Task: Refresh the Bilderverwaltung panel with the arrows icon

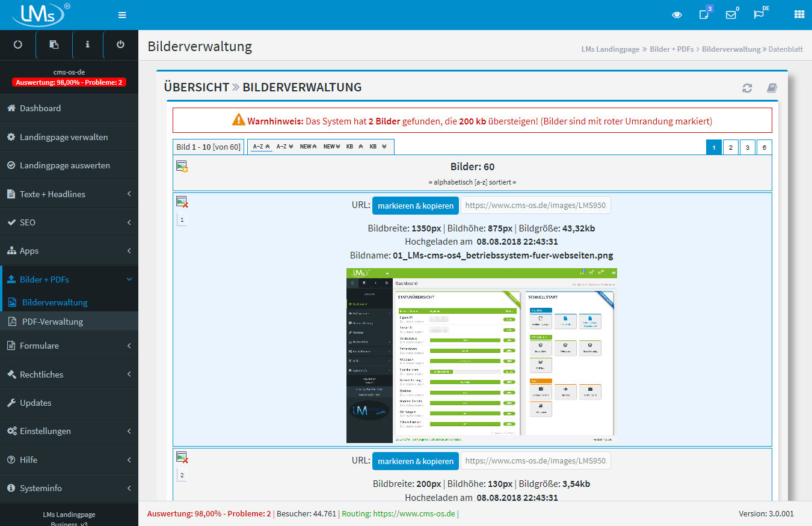Action: coord(747,88)
